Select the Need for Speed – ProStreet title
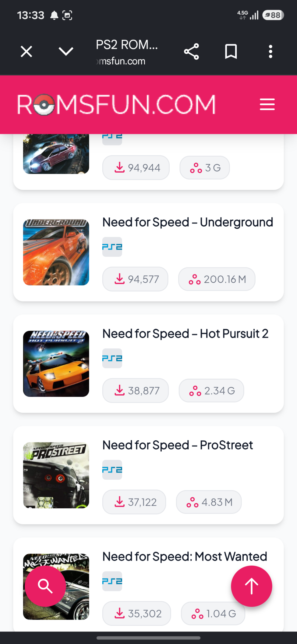297x644 pixels. [x=177, y=445]
